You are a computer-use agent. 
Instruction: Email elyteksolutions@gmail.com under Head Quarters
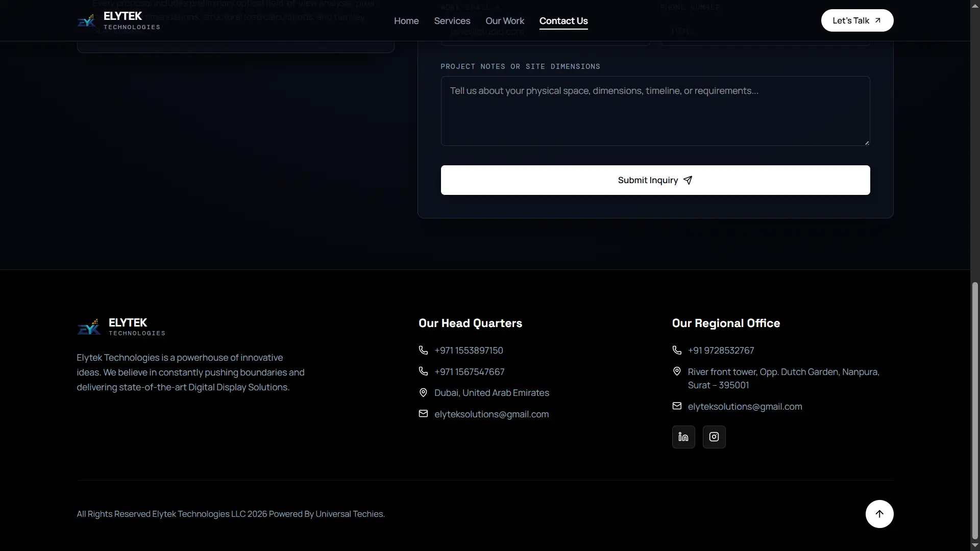[x=492, y=414]
